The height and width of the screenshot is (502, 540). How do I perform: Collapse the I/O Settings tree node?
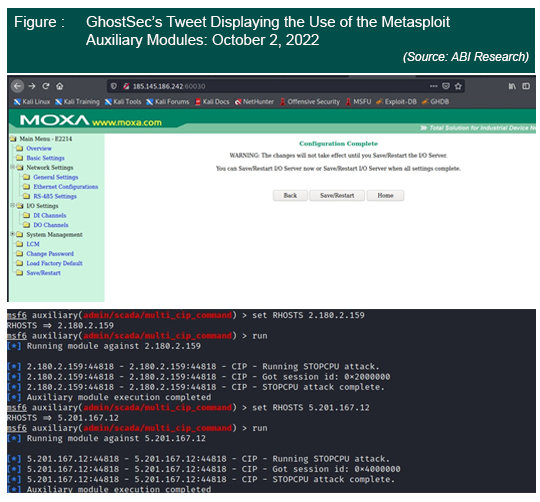click(x=12, y=206)
